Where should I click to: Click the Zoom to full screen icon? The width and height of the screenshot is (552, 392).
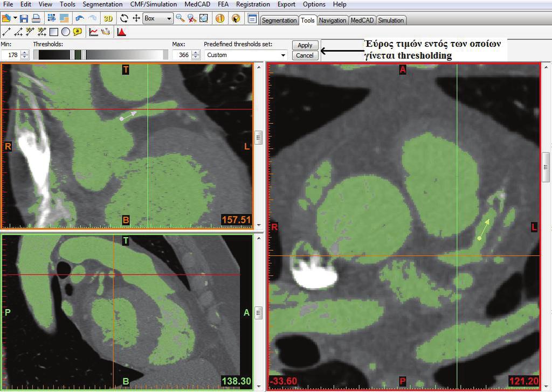(x=204, y=18)
